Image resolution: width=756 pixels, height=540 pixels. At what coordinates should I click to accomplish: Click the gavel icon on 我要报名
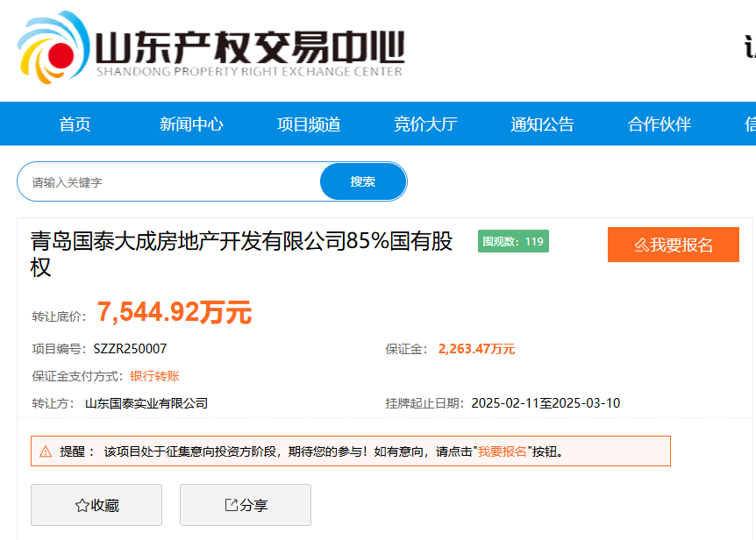641,245
